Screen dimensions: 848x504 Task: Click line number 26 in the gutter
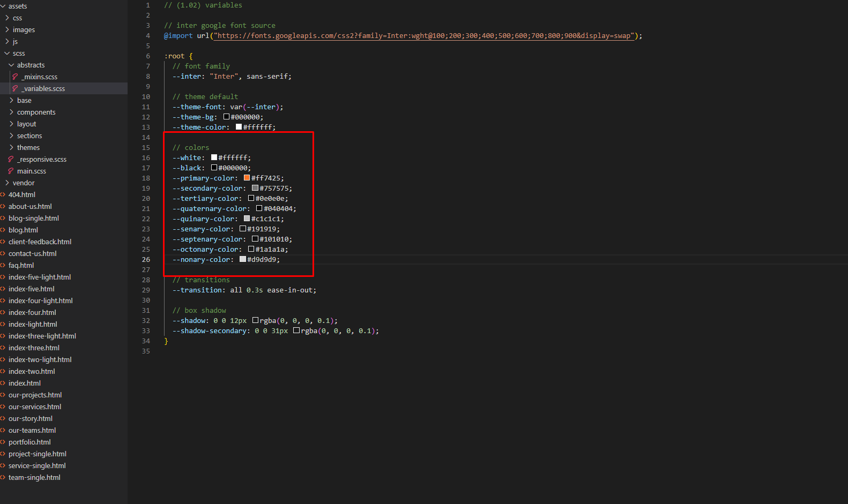146,259
